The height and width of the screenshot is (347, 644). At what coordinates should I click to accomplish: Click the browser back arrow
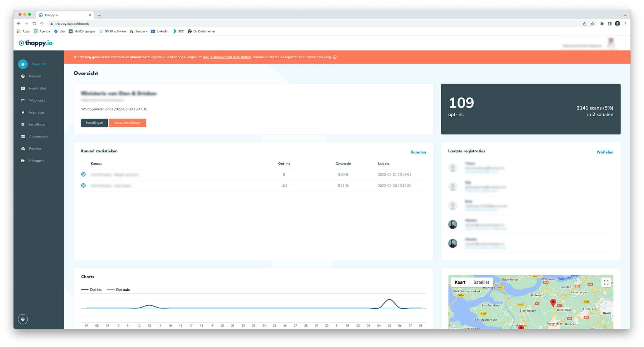point(19,24)
